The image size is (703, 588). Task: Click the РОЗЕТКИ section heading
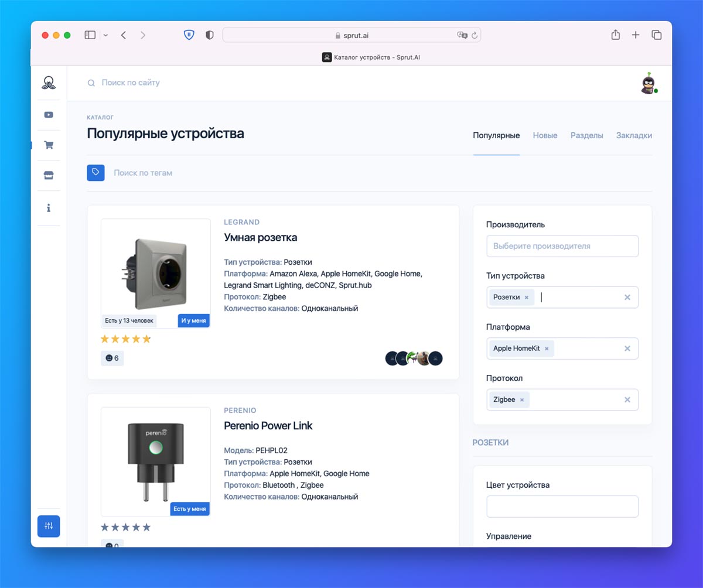(x=490, y=443)
